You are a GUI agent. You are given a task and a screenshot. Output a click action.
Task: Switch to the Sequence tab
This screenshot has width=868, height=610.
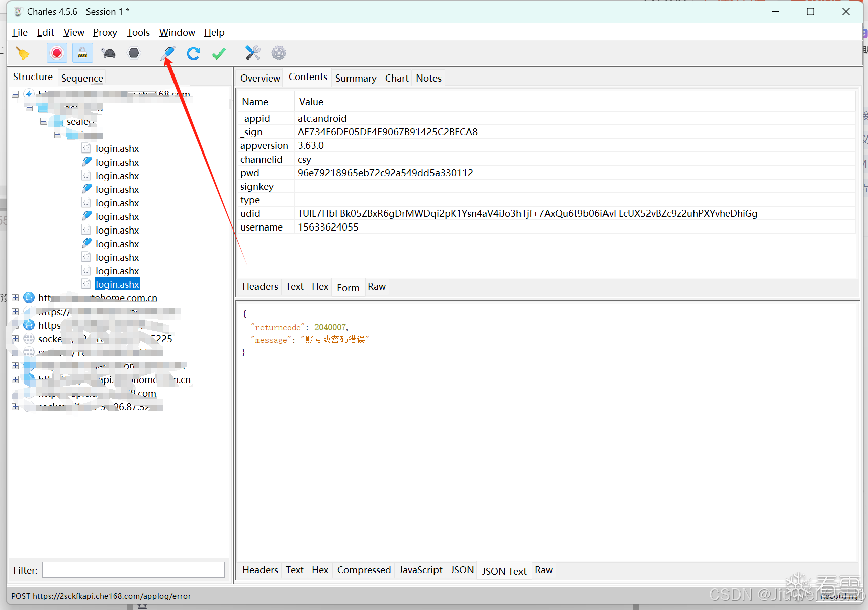82,78
